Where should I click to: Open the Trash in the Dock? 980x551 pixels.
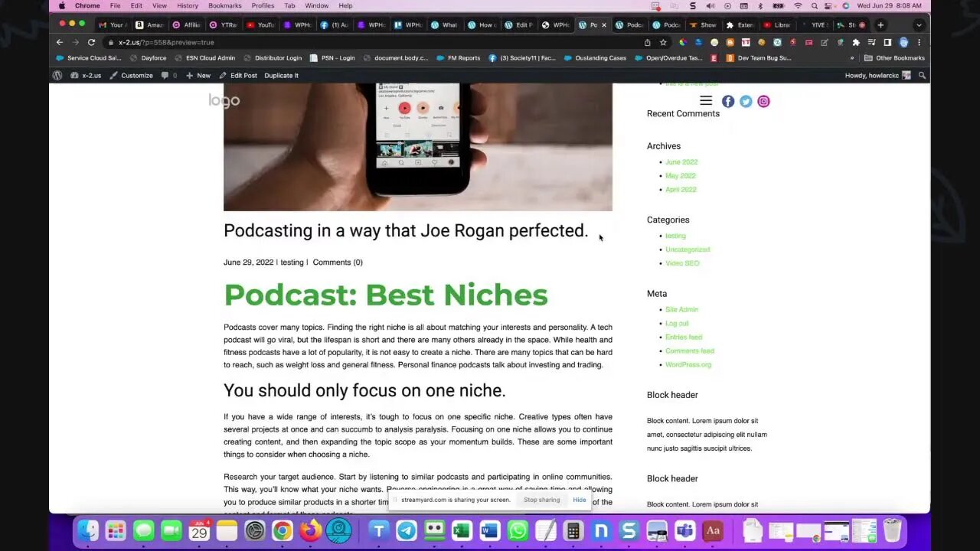(x=892, y=530)
